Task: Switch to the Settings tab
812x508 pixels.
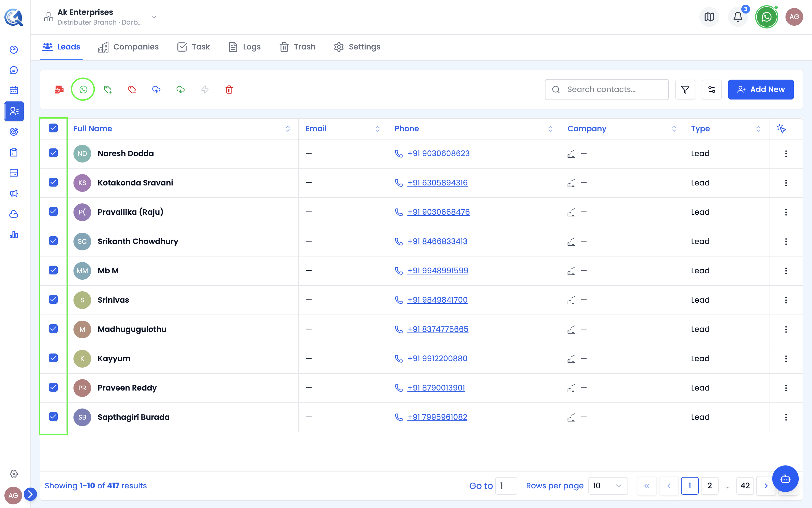Action: (x=357, y=47)
